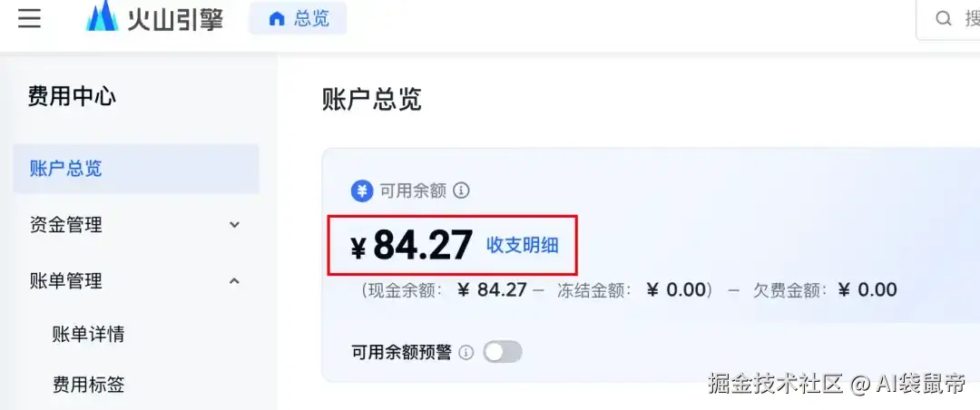980x410 pixels.
Task: Click the ¥84.27 balance amount
Action: (x=411, y=246)
